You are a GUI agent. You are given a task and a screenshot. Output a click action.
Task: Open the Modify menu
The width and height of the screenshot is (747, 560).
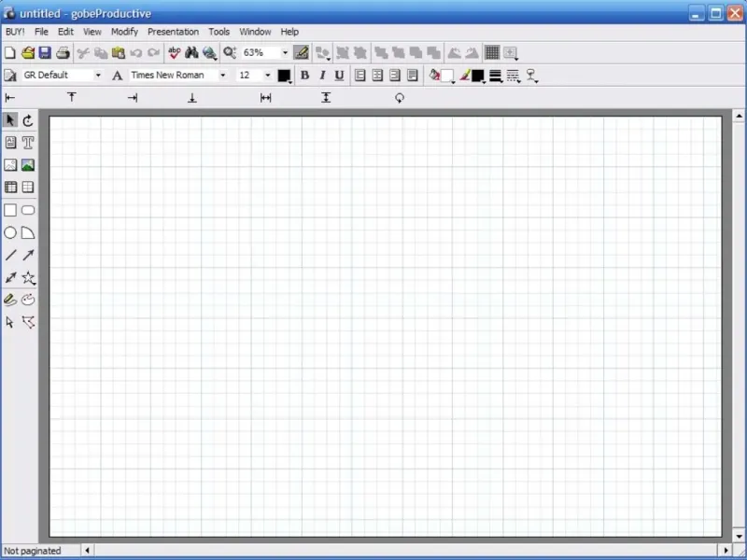pyautogui.click(x=124, y=32)
